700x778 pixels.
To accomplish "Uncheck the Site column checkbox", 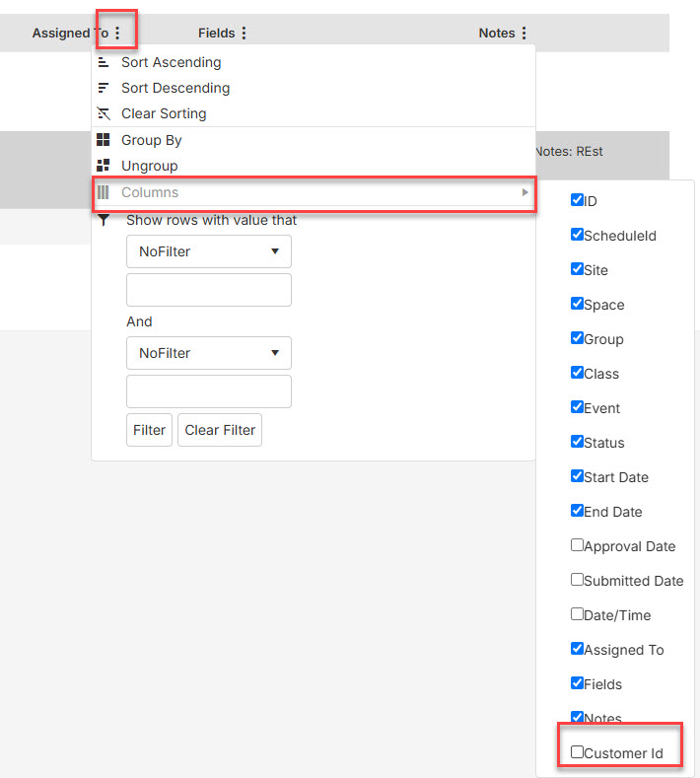I will tap(577, 269).
